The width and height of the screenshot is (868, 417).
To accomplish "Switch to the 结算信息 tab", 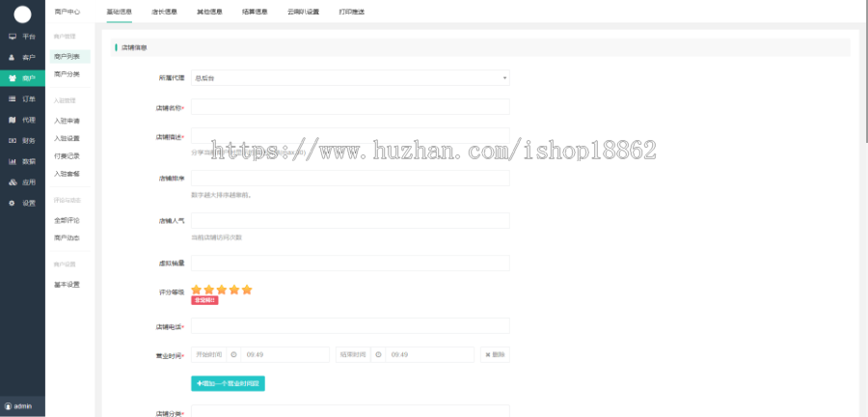I will tap(256, 12).
